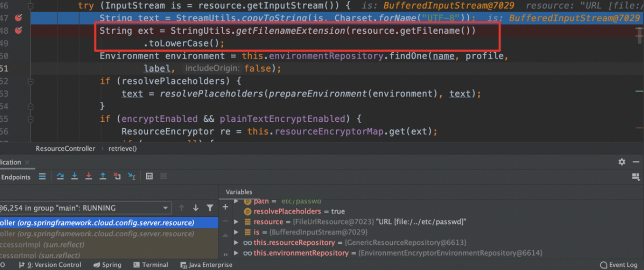
Task: Expand the resource variable node
Action: pyautogui.click(x=236, y=222)
